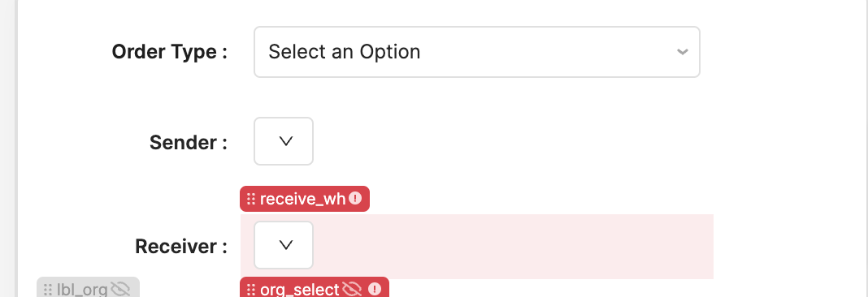Toggle hidden eye icon on lbl_org
Image resolution: width=868 pixels, height=297 pixels.
(x=120, y=289)
